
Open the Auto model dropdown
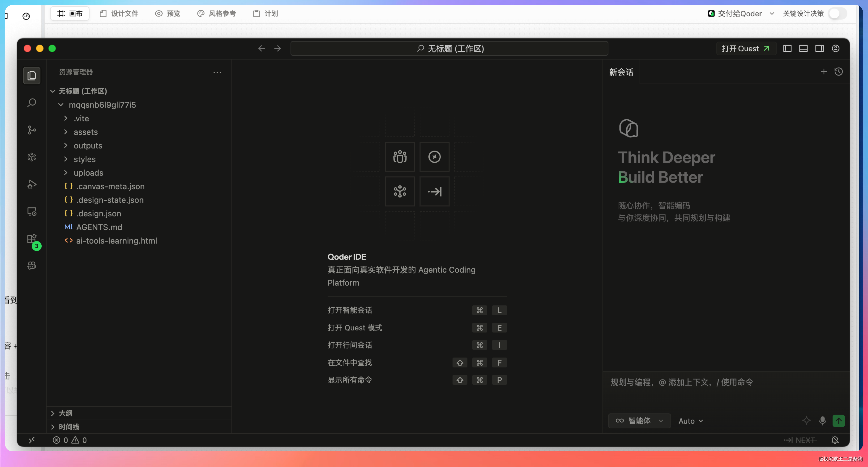[691, 421]
